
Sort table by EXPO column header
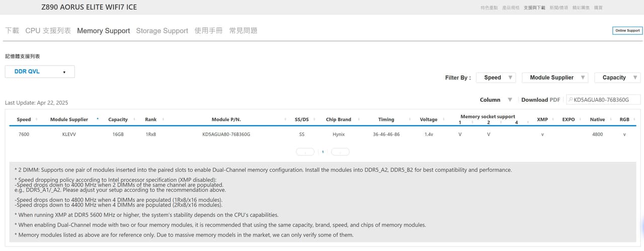569,119
